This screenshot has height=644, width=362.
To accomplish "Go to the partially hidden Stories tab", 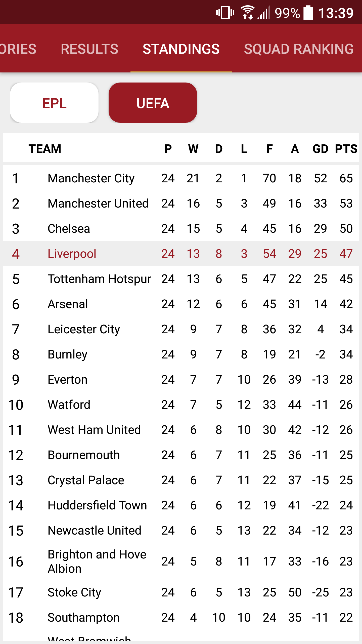I will pos(18,49).
